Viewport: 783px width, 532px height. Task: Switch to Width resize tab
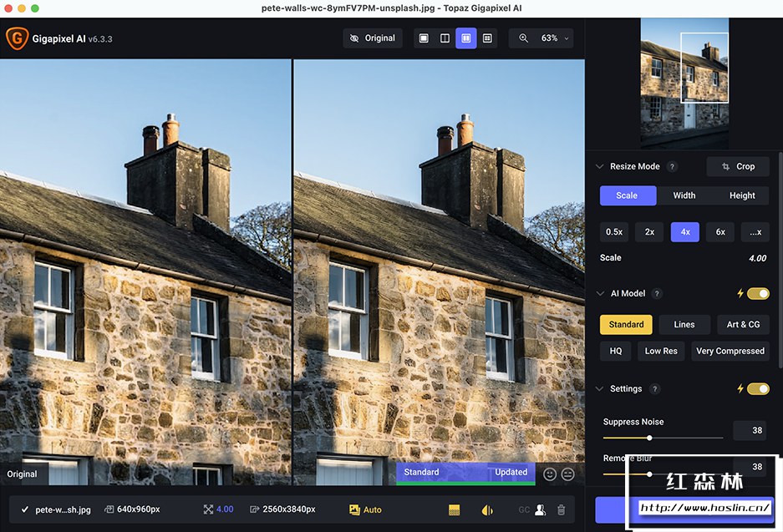(684, 195)
